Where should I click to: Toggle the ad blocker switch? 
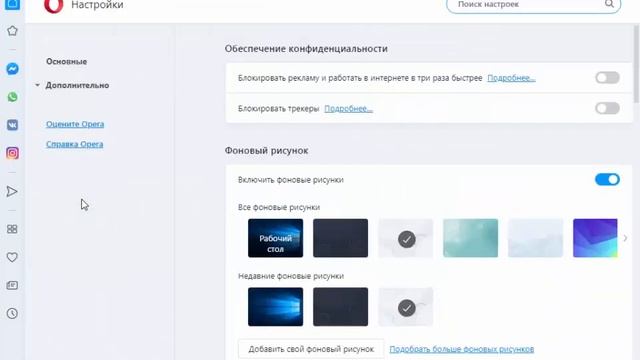click(607, 78)
